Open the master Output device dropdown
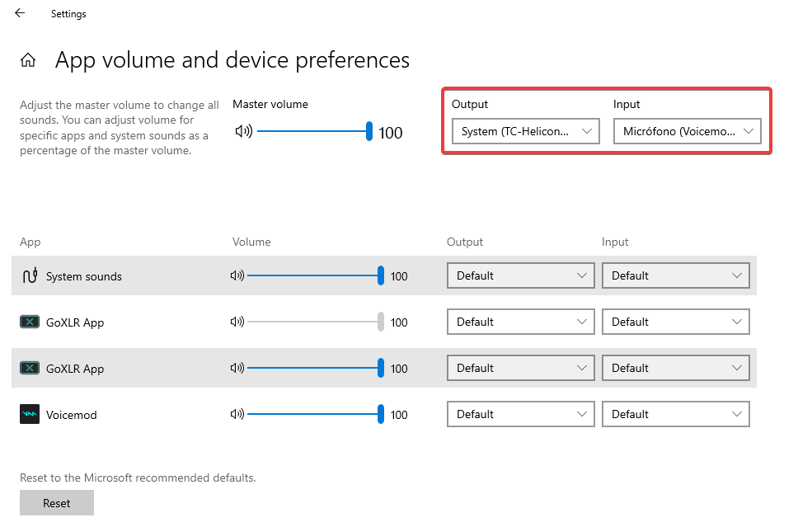812x527 pixels. click(526, 131)
